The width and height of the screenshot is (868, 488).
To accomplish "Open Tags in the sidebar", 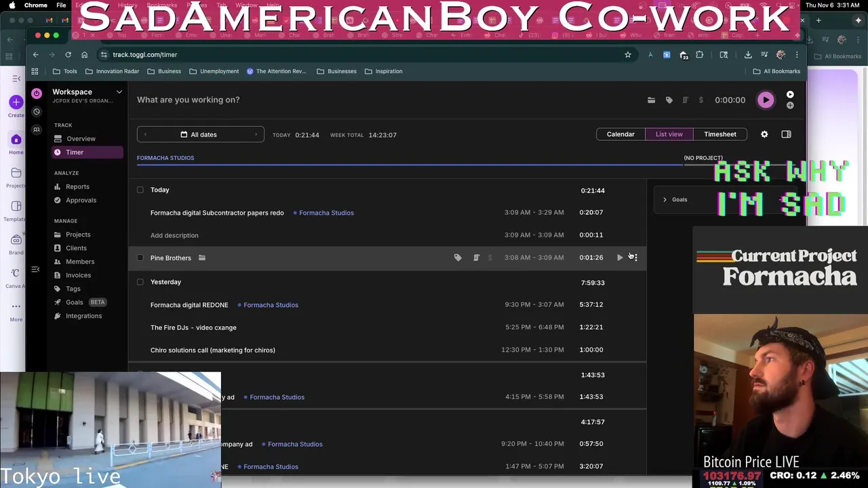I will pyautogui.click(x=73, y=289).
